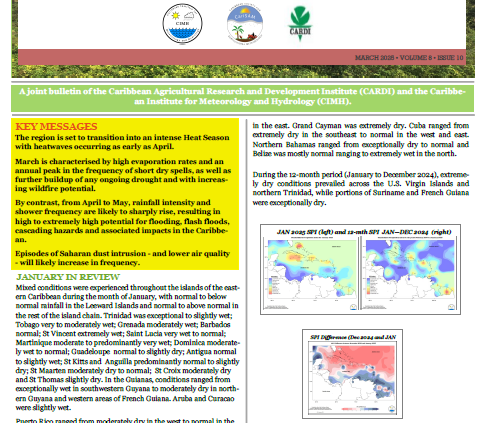
Task: Click the CIMH circular logo
Action: click(182, 24)
